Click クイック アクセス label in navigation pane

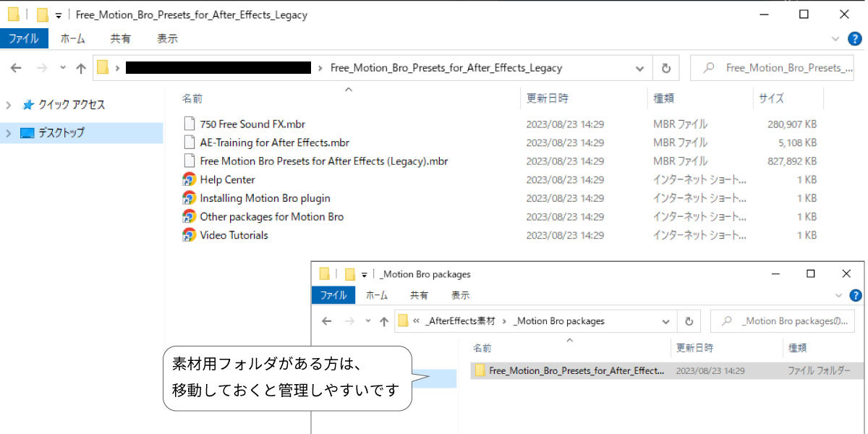click(71, 105)
